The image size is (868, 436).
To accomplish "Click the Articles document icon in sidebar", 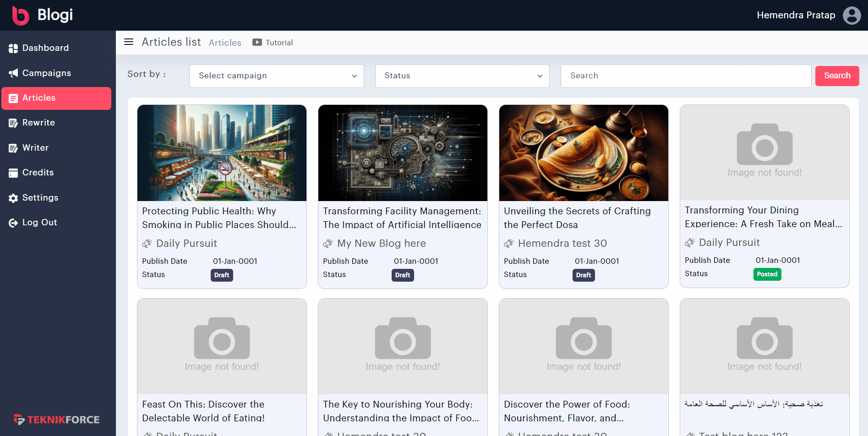I will click(x=13, y=98).
